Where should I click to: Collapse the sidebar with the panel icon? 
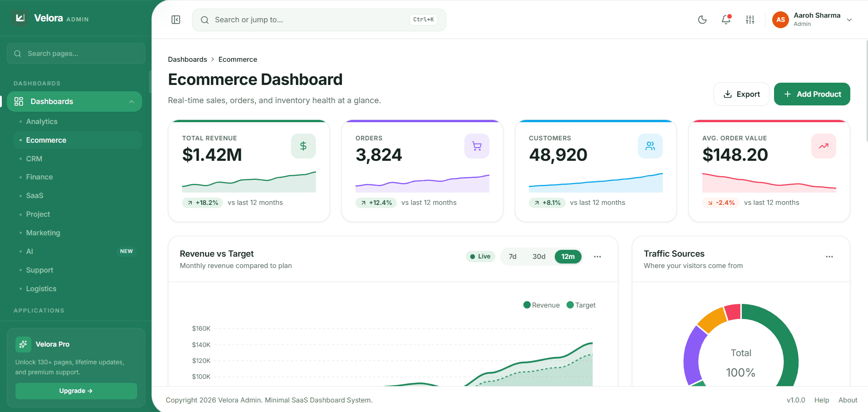click(x=176, y=20)
